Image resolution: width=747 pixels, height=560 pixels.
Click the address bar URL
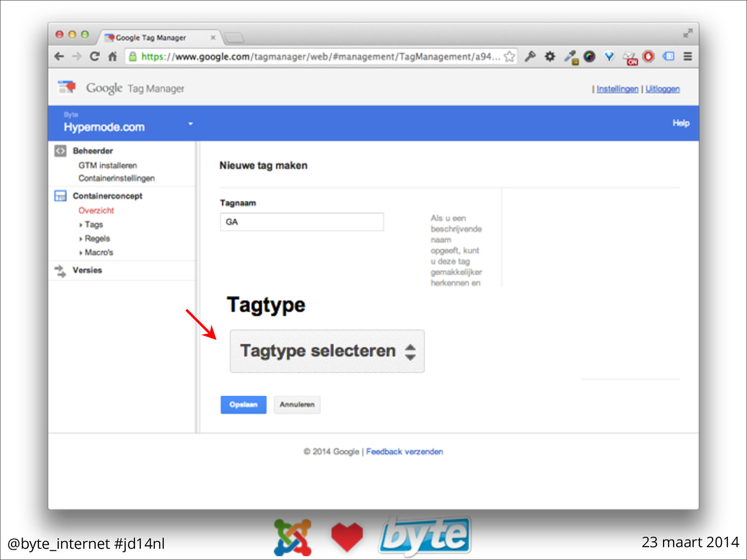point(320,56)
